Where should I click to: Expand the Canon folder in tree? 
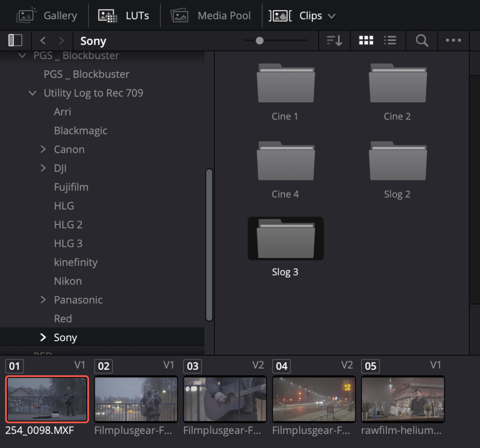(43, 149)
